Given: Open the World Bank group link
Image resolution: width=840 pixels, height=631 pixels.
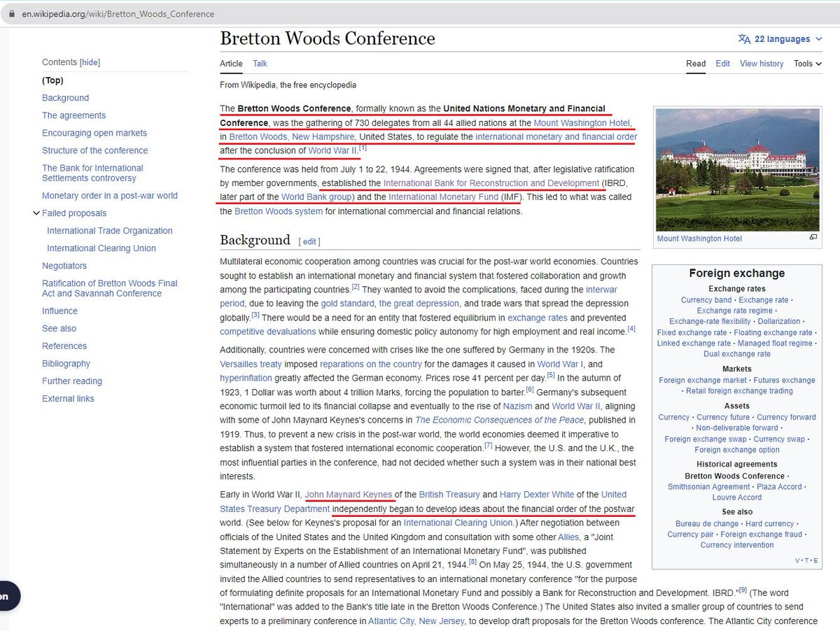Looking at the screenshot, I should point(318,197).
